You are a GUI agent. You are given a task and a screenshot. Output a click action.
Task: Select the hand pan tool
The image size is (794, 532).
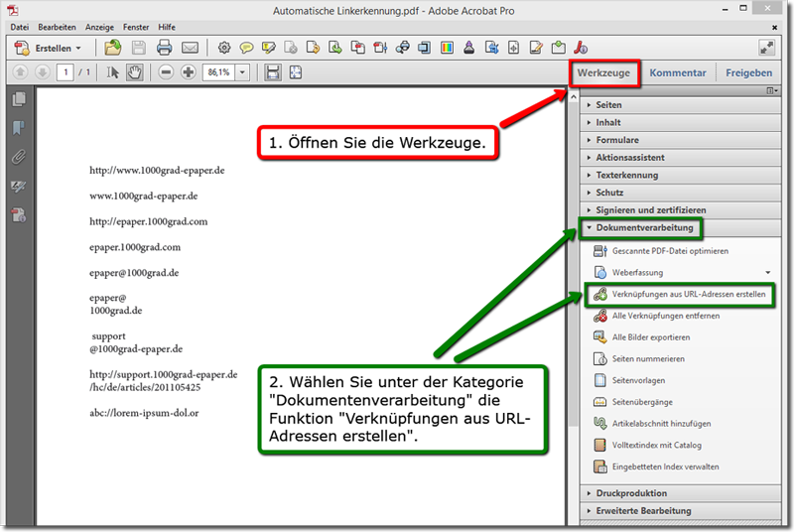point(134,72)
